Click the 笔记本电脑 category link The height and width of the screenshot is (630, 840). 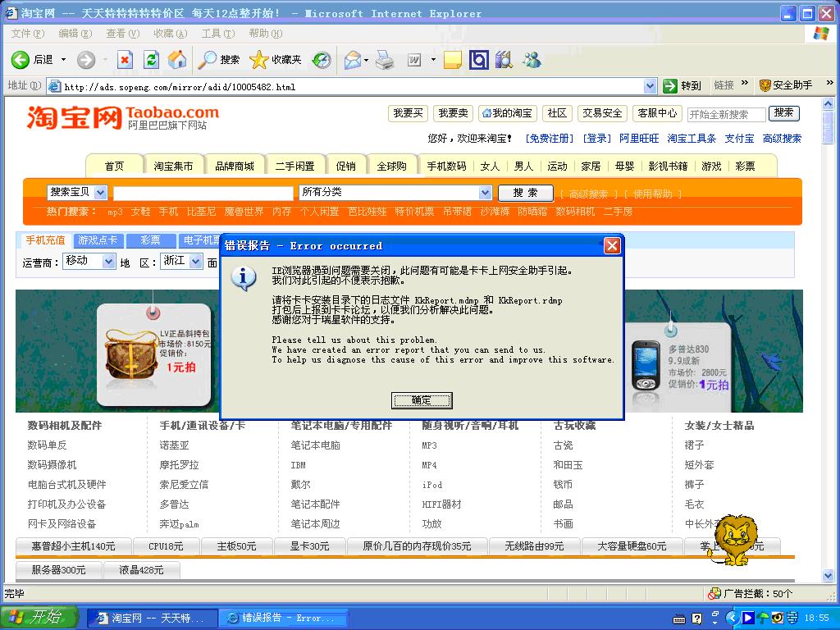pos(316,445)
